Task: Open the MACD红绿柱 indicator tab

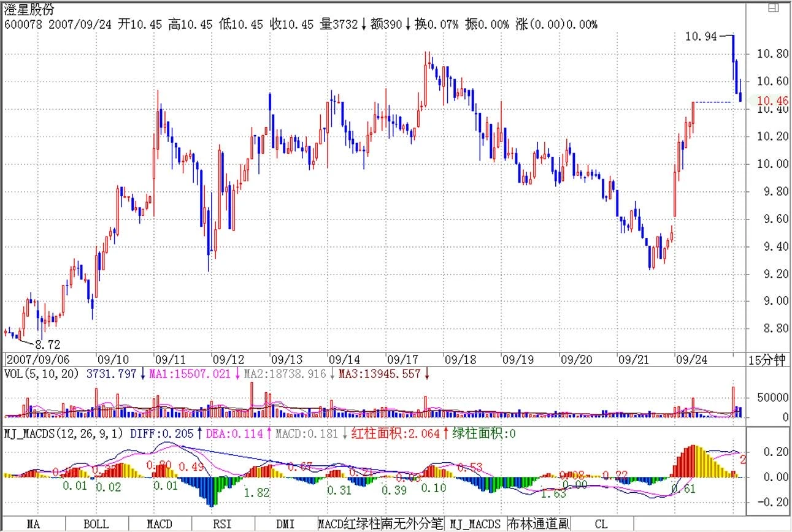Action: click(x=349, y=525)
